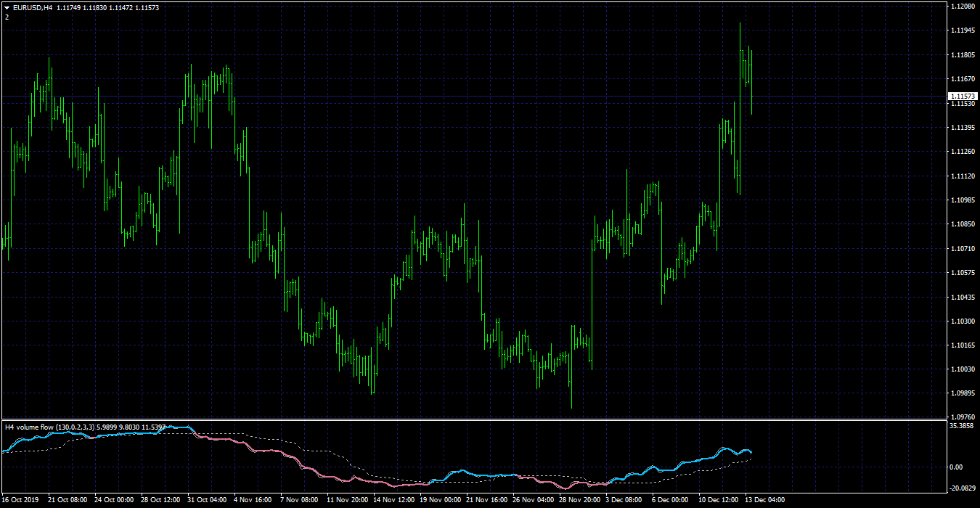Click the 35.3858 indicator scale value

coord(962,426)
